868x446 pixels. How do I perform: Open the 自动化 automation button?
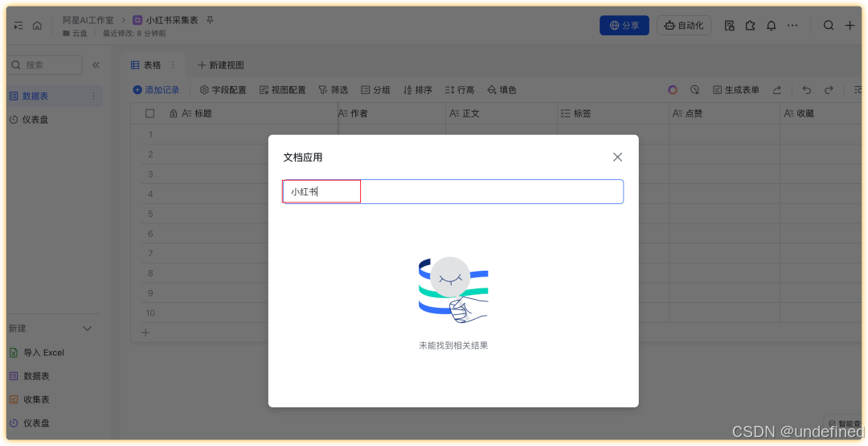tap(684, 26)
